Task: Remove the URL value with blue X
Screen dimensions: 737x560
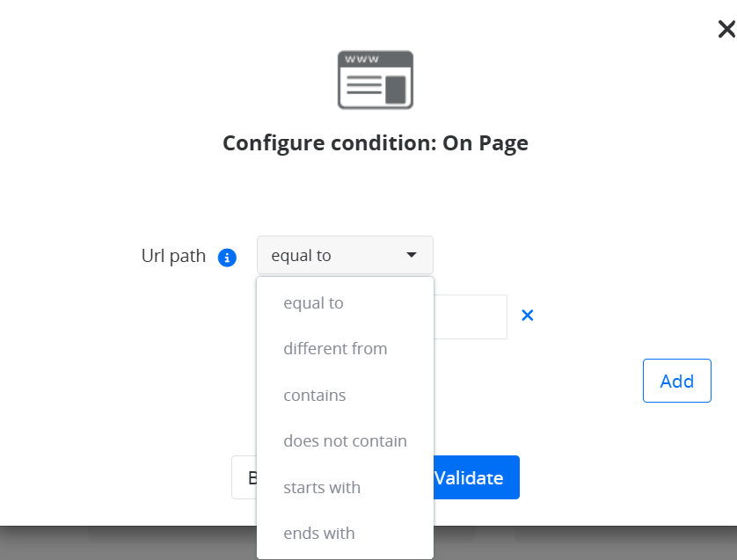Action: [x=528, y=316]
